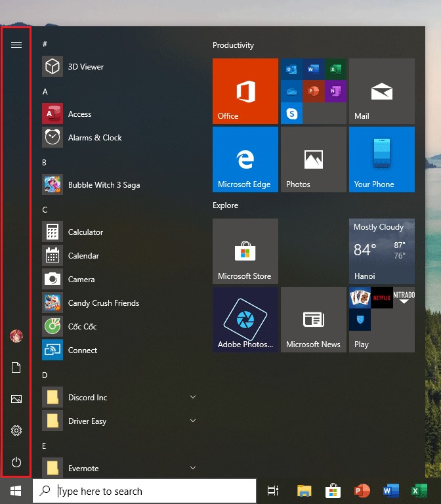Open OneNote in the Office tile group

335,91
